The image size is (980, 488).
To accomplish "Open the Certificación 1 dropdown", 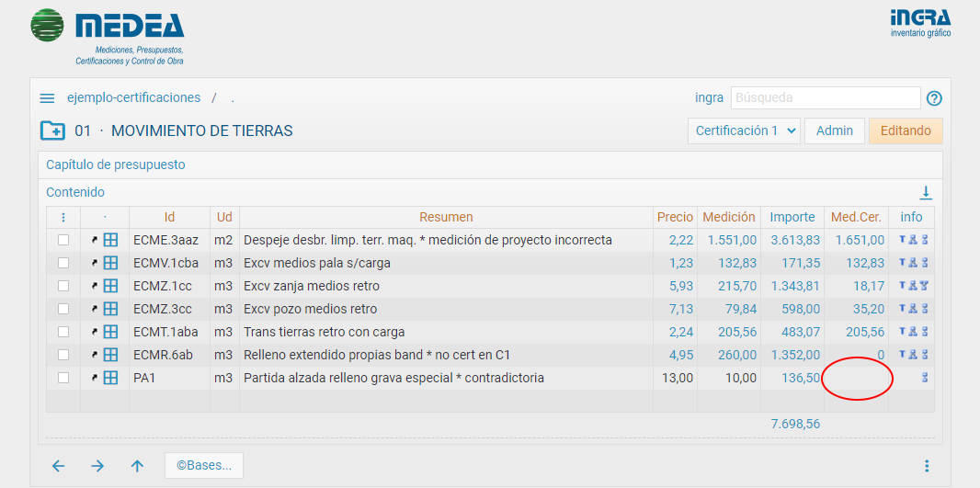I will [x=744, y=131].
